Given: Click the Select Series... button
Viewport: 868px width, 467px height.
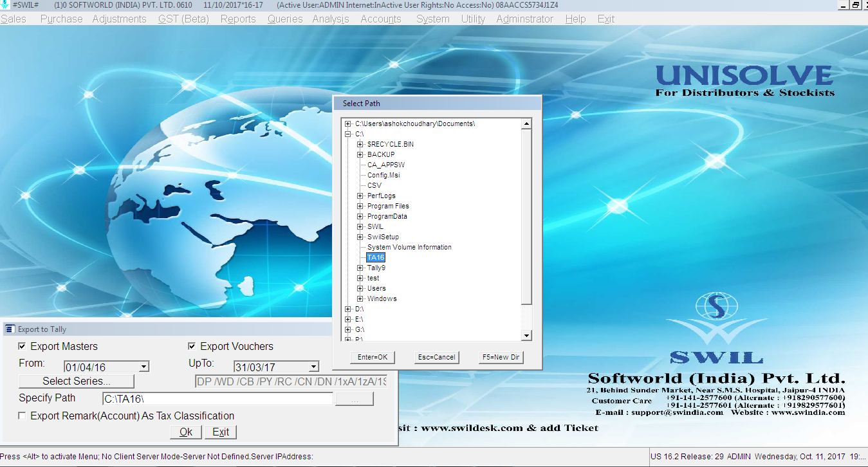Looking at the screenshot, I should point(77,381).
